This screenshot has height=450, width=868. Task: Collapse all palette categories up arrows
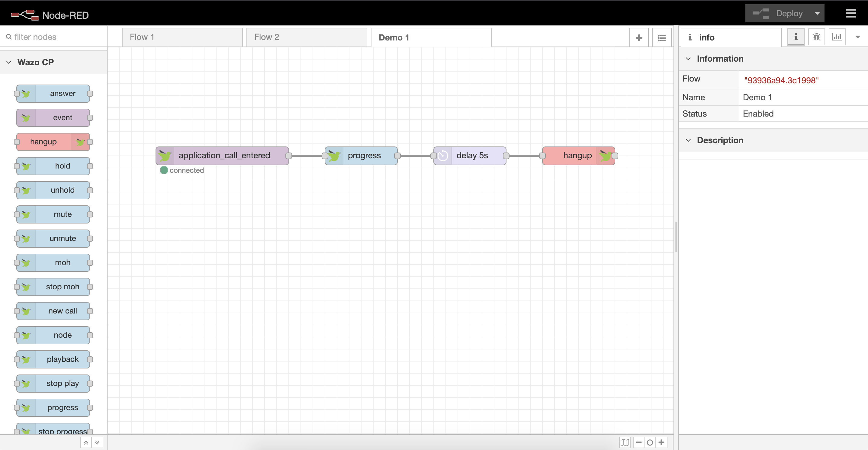tap(86, 442)
